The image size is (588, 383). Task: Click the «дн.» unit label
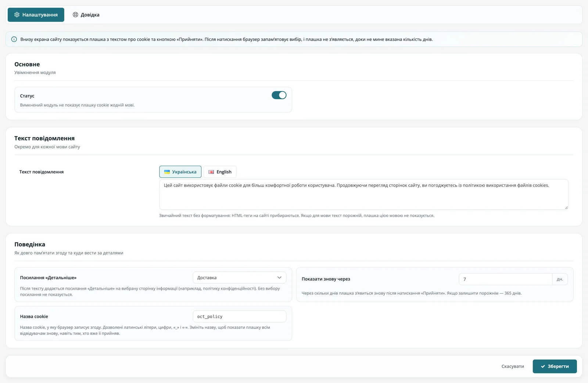[560, 279]
